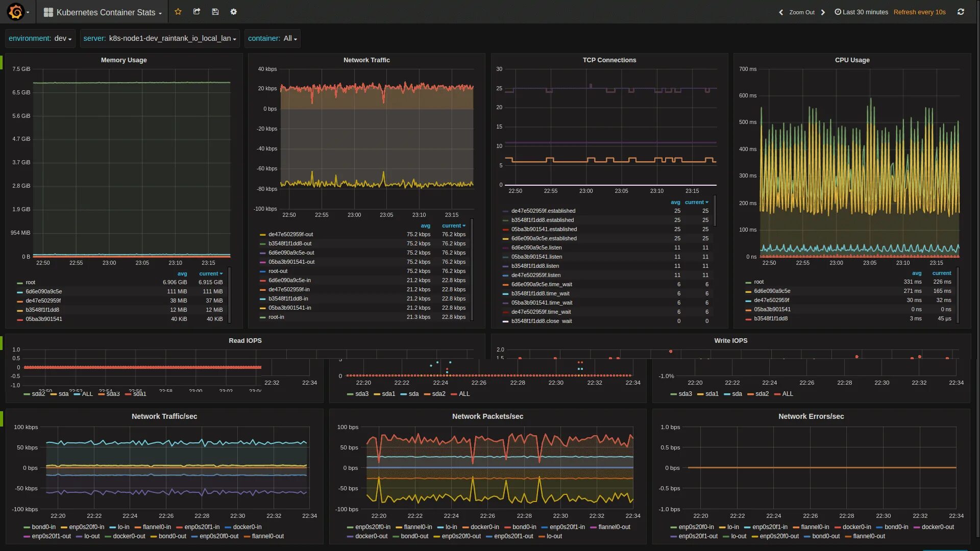
Task: Expand the container All dropdown
Action: click(x=289, y=38)
